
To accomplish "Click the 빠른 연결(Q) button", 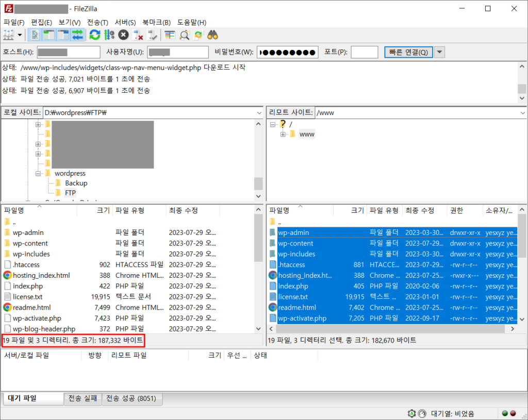I will (408, 52).
